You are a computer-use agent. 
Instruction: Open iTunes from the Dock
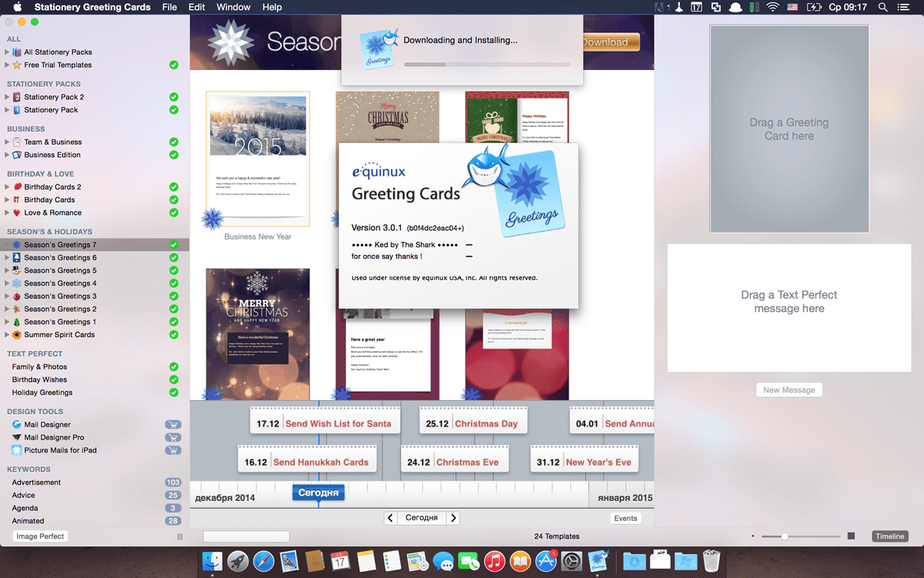pos(495,560)
